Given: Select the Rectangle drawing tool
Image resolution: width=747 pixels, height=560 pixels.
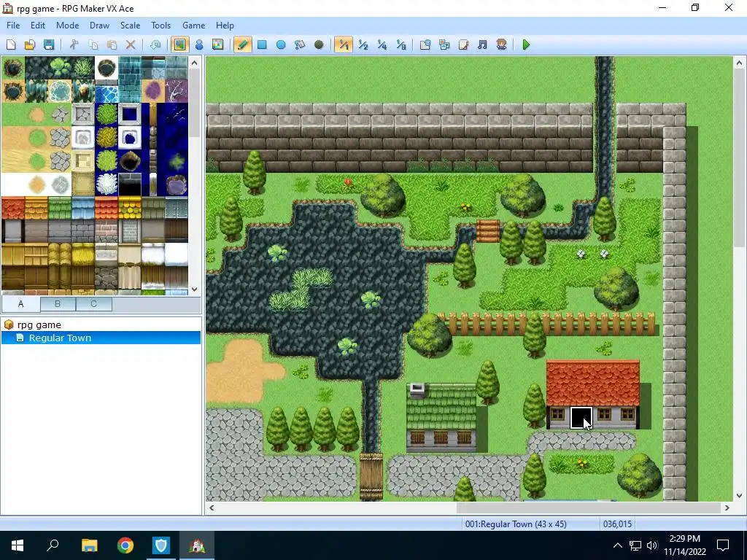Looking at the screenshot, I should 262,44.
